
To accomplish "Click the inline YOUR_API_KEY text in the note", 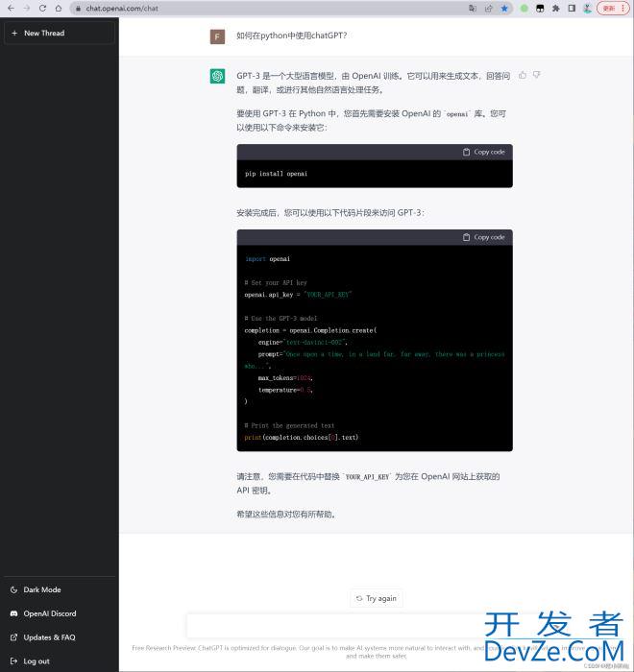I will click(x=367, y=477).
